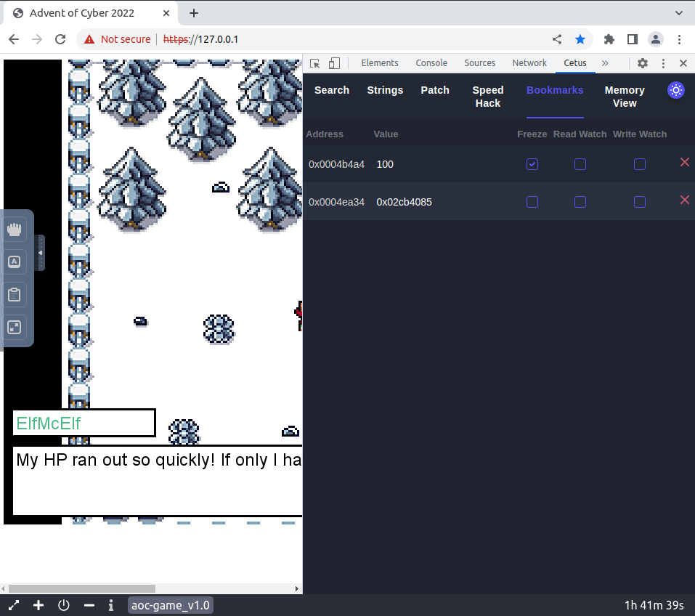Open DevTools settings gear
Screen dimensions: 695x616
point(643,63)
